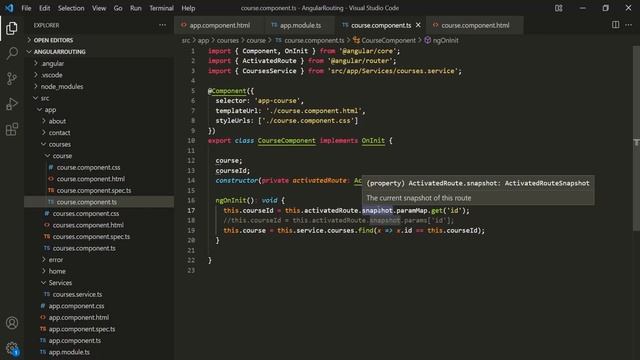Click the courses breadcrumb segment
Screen dimensions: 640x360
pos(227,40)
